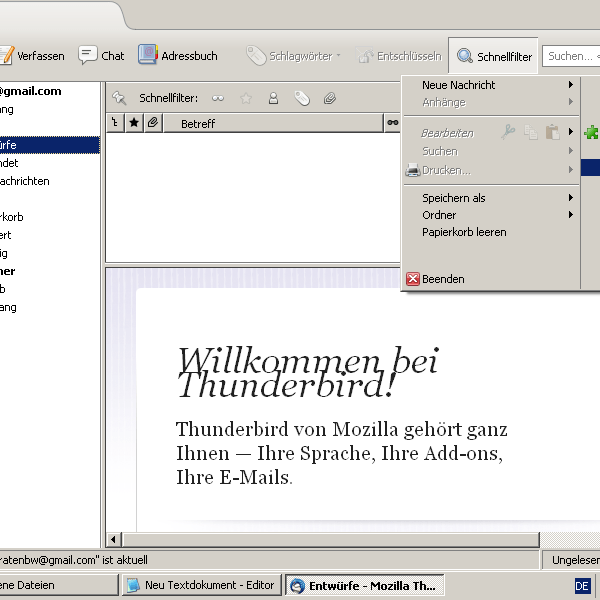Toggle the pin to keep filters applied
Screen dimensions: 600x600
pos(119,98)
